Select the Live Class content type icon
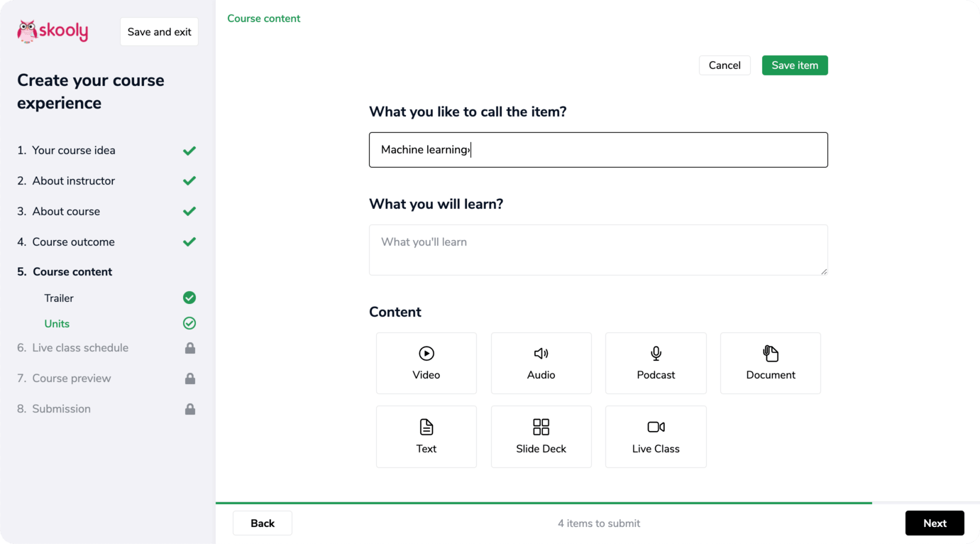The height and width of the screenshot is (544, 980). coord(655,436)
